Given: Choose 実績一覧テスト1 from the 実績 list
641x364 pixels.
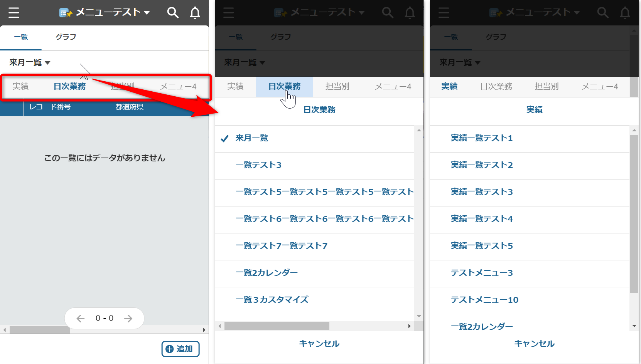Looking at the screenshot, I should [x=482, y=138].
